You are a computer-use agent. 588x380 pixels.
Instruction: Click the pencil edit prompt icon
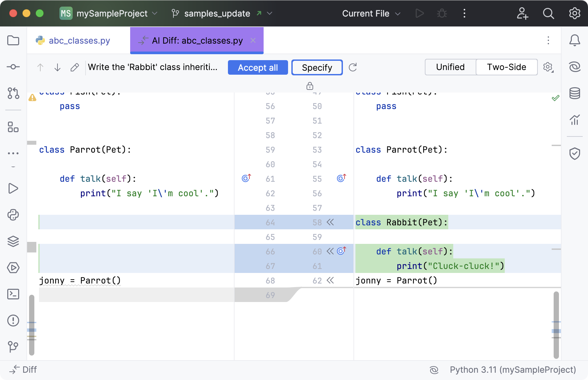coord(75,67)
